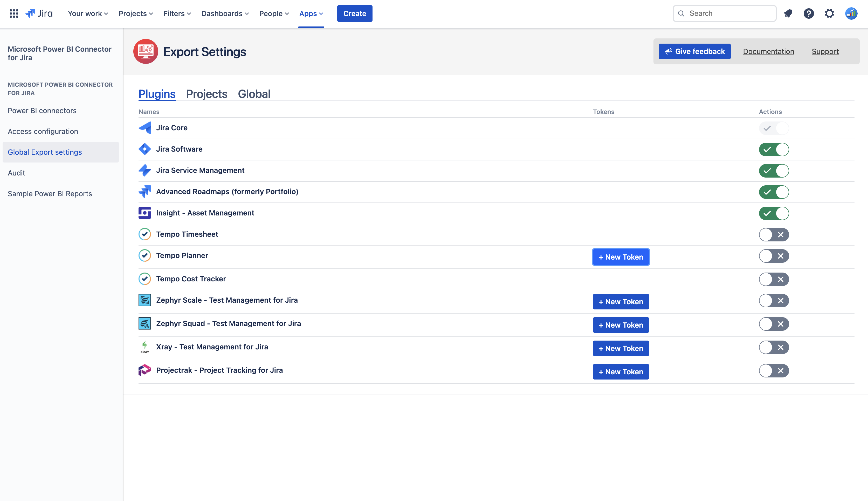Click the Export Settings red app icon
Image resolution: width=868 pixels, height=501 pixels.
coord(146,52)
